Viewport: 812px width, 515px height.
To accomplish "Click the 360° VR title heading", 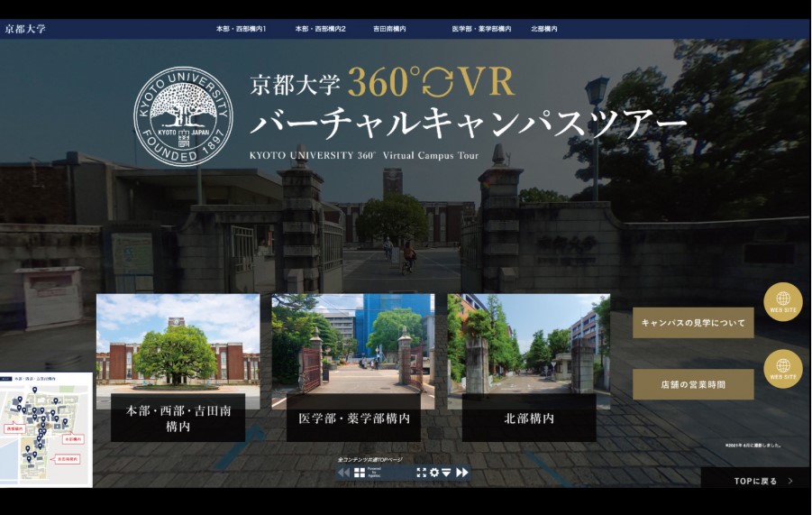I will [431, 82].
